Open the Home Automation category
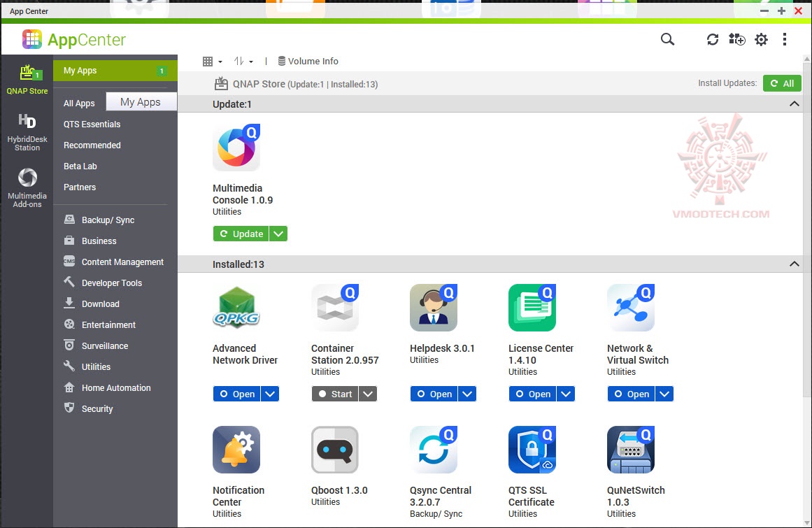This screenshot has width=812, height=528. click(107, 387)
